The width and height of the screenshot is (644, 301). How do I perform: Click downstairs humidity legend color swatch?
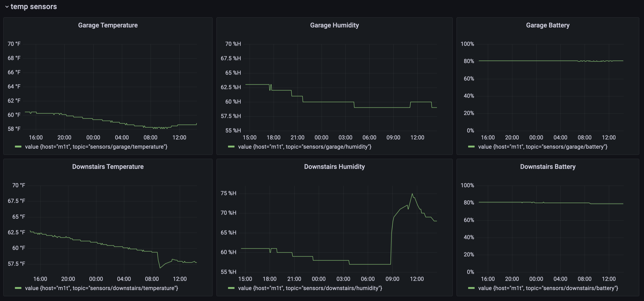click(231, 288)
